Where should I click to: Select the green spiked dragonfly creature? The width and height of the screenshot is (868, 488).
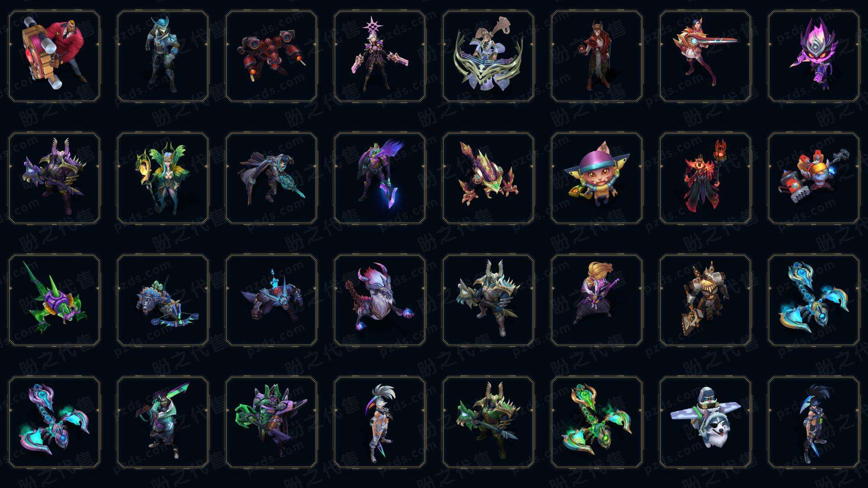(54, 300)
